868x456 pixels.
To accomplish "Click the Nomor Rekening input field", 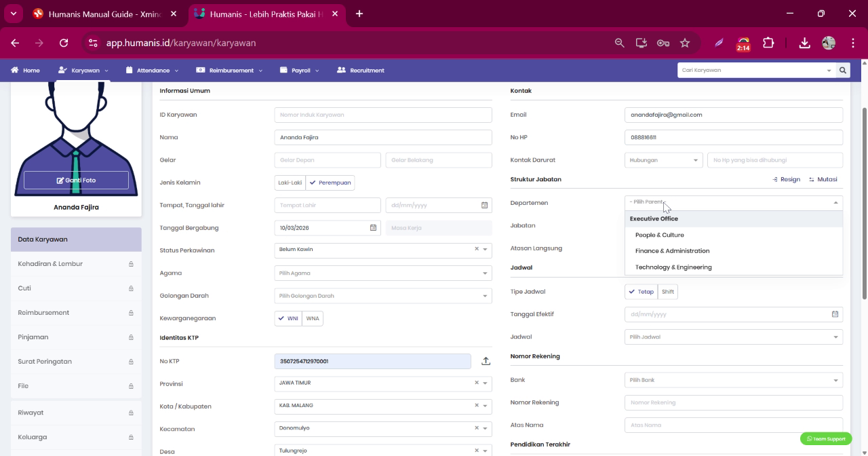I will pyautogui.click(x=734, y=402).
